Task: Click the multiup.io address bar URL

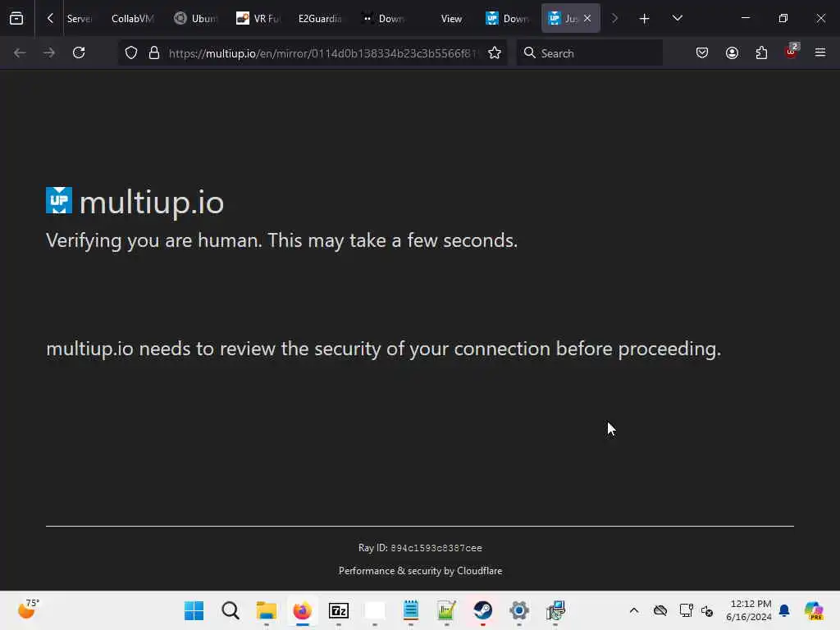Action: [322, 53]
